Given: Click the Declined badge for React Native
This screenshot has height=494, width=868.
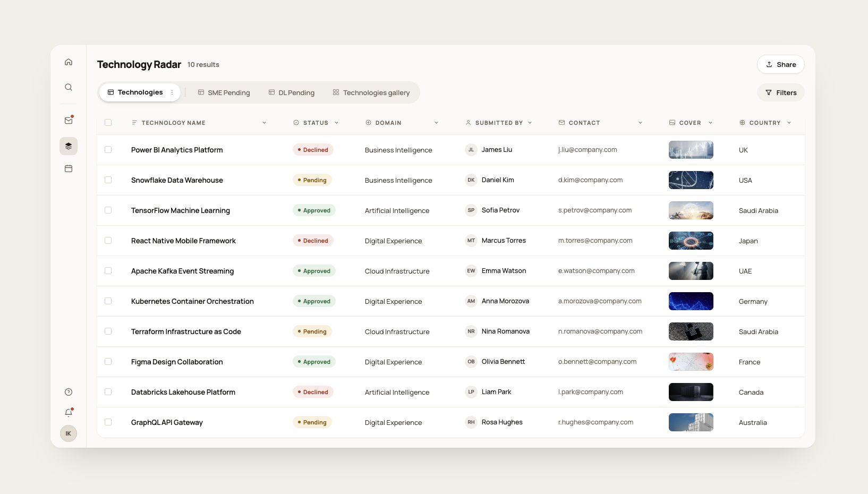Looking at the screenshot, I should [313, 241].
